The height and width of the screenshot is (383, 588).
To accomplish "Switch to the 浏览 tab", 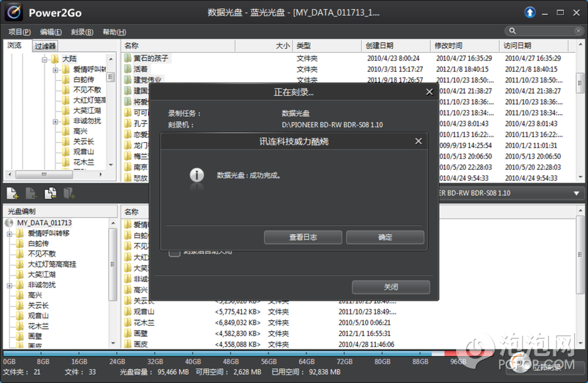I will pyautogui.click(x=15, y=45).
